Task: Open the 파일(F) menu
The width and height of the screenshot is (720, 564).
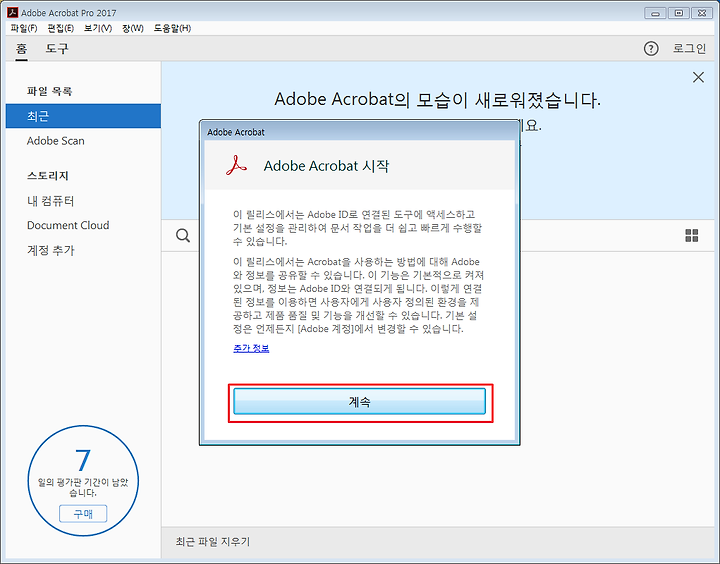Action: [x=23, y=28]
